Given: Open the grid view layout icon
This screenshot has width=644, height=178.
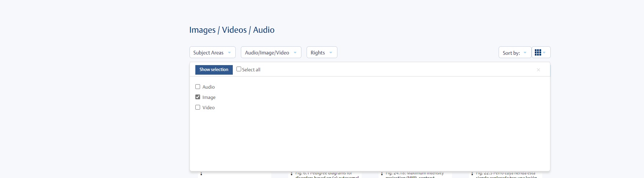Looking at the screenshot, I should 538,53.
